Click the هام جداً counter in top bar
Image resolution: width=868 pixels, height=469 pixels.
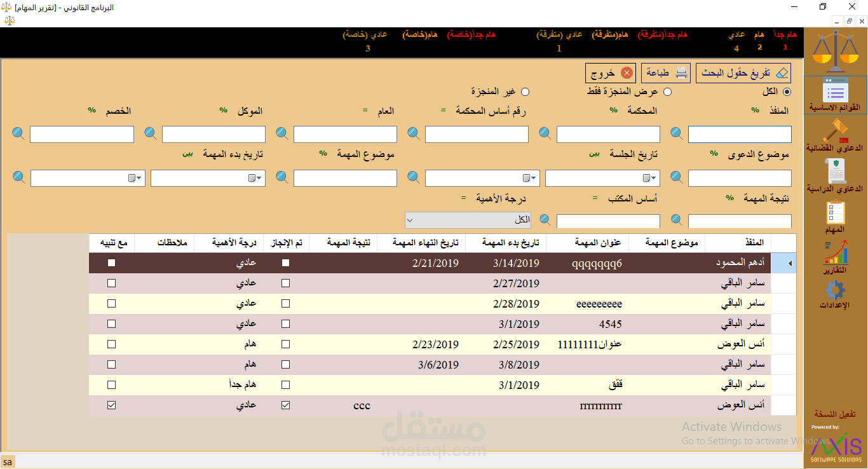tap(784, 40)
